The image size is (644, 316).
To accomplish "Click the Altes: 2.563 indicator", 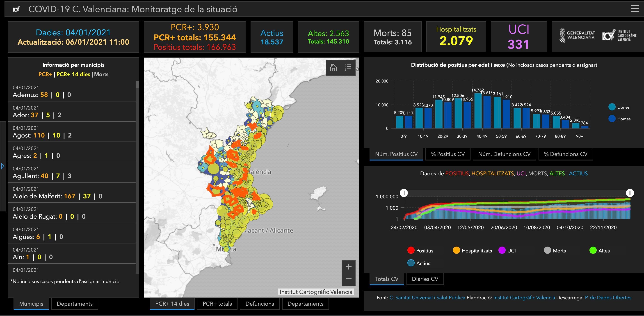I will click(328, 37).
